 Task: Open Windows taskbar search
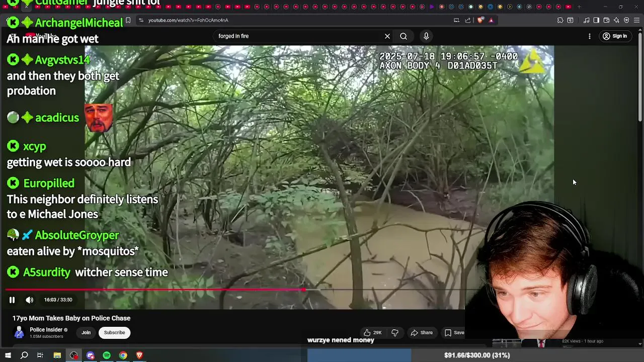coord(24,355)
